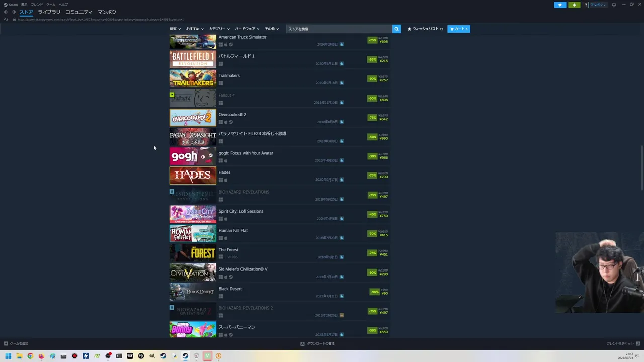
Task: Click the title Spirit City: Lofi Sessions
Action: (241, 211)
